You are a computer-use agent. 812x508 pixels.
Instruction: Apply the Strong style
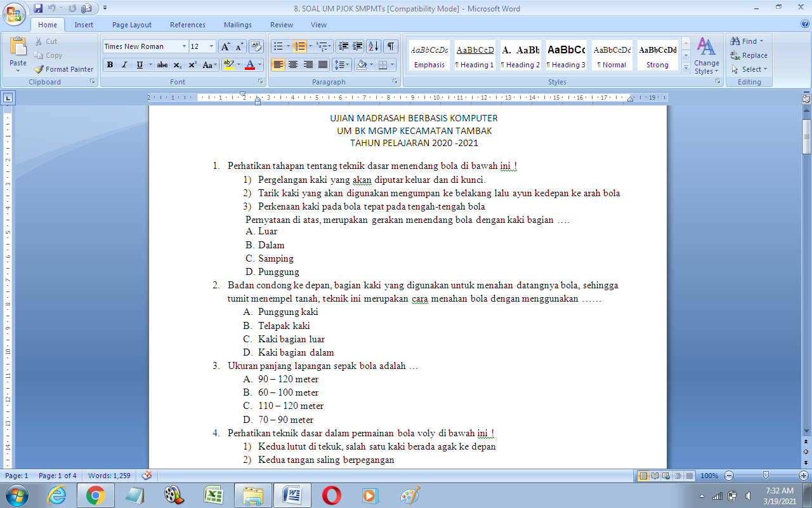[657, 55]
